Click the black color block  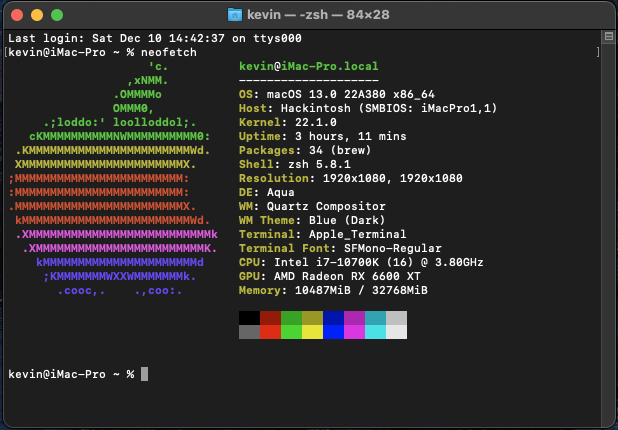coord(249,318)
